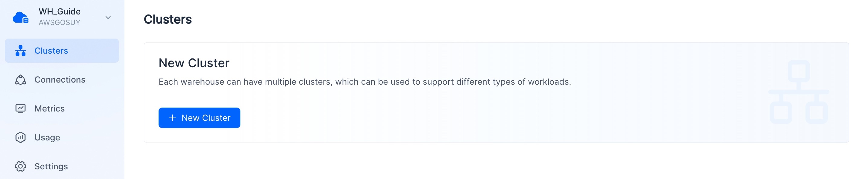Click the New Cluster card title

point(194,63)
